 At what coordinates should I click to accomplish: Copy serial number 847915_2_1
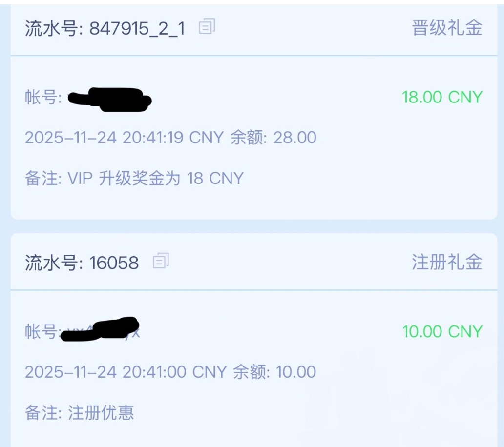(207, 27)
